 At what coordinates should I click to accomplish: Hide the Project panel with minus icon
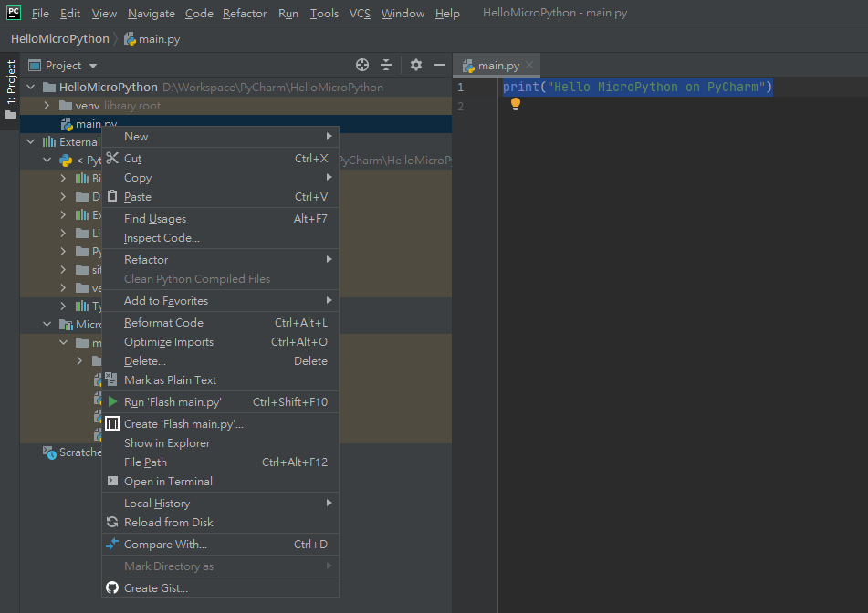pyautogui.click(x=440, y=66)
